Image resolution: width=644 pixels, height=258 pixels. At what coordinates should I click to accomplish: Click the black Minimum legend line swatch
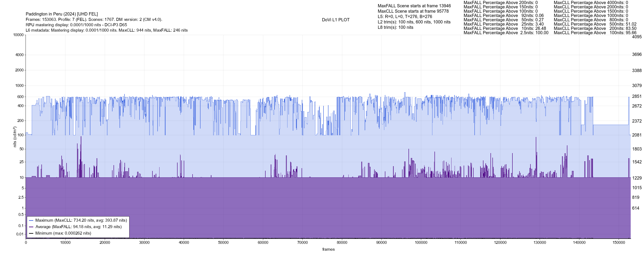click(x=31, y=233)
